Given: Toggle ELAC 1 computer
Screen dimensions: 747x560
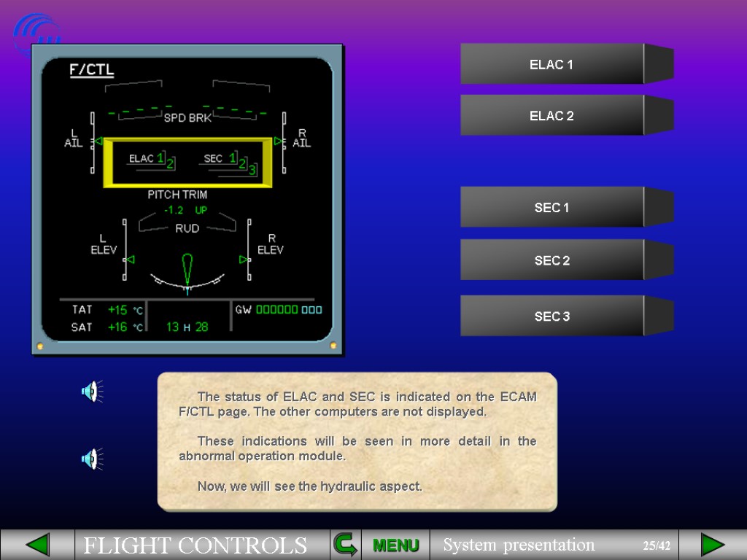Looking at the screenshot, I should point(551,65).
